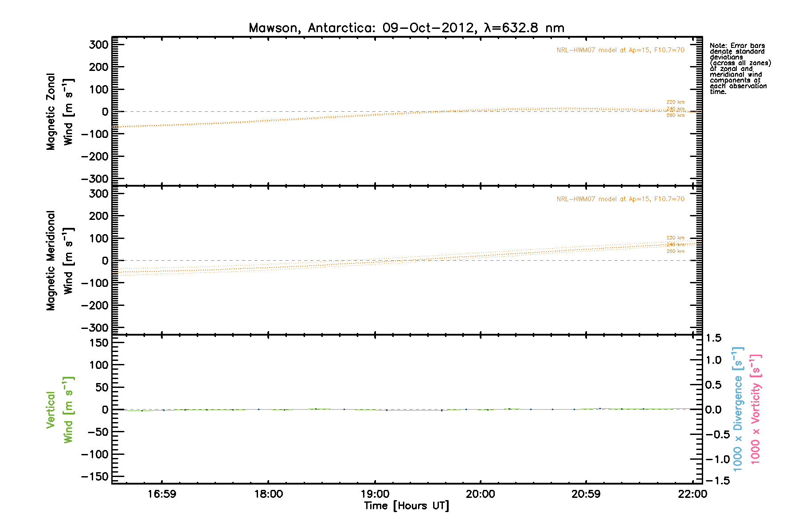
Task: Click the pink '1000 x Vorticity' axis label
Action: click(756, 409)
